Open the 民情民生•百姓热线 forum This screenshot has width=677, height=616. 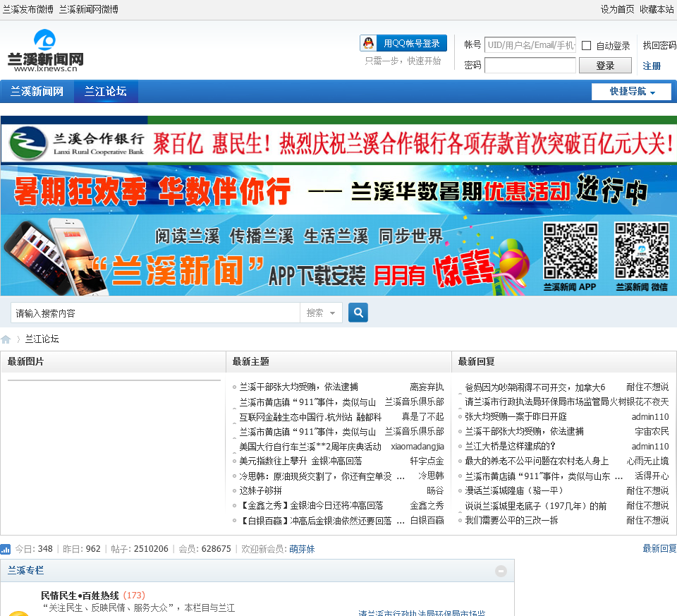pos(80,596)
